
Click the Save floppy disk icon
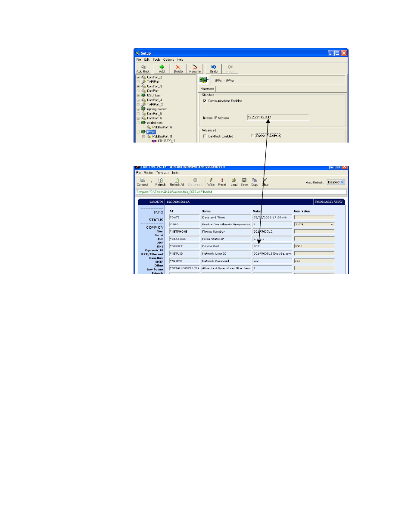click(x=244, y=182)
